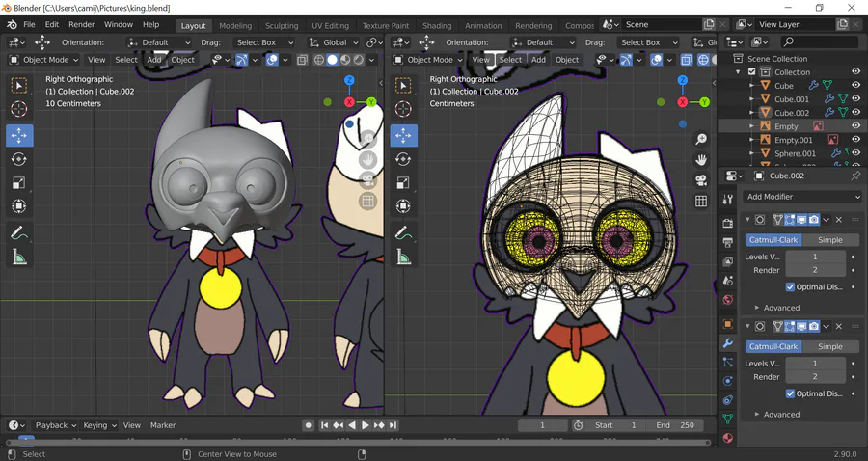
Task: Open the Render menu
Action: pos(81,25)
